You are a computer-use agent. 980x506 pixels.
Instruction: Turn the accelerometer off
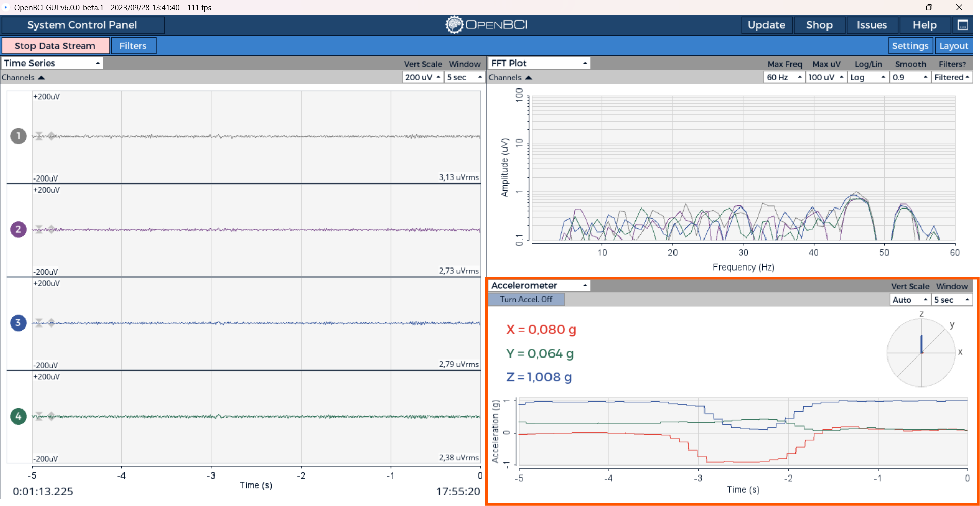[526, 300]
